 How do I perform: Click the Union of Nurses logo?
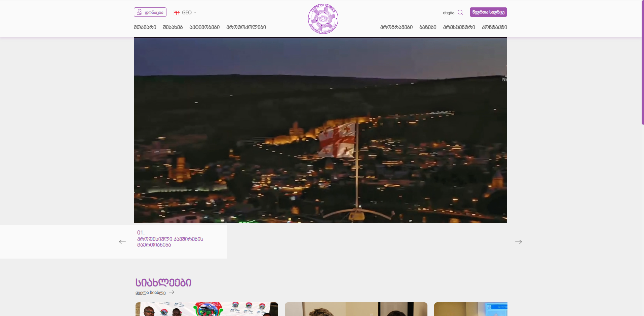pyautogui.click(x=323, y=19)
